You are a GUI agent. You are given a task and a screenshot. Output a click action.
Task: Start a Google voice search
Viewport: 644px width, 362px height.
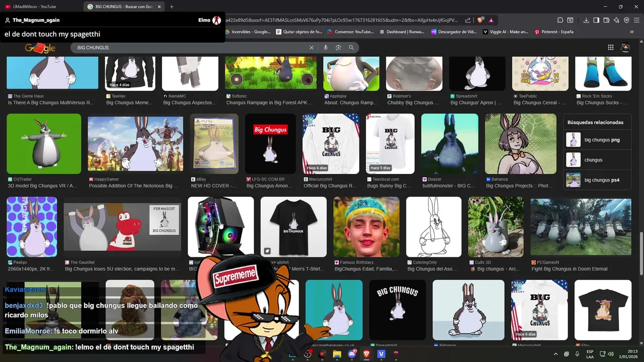(326, 48)
